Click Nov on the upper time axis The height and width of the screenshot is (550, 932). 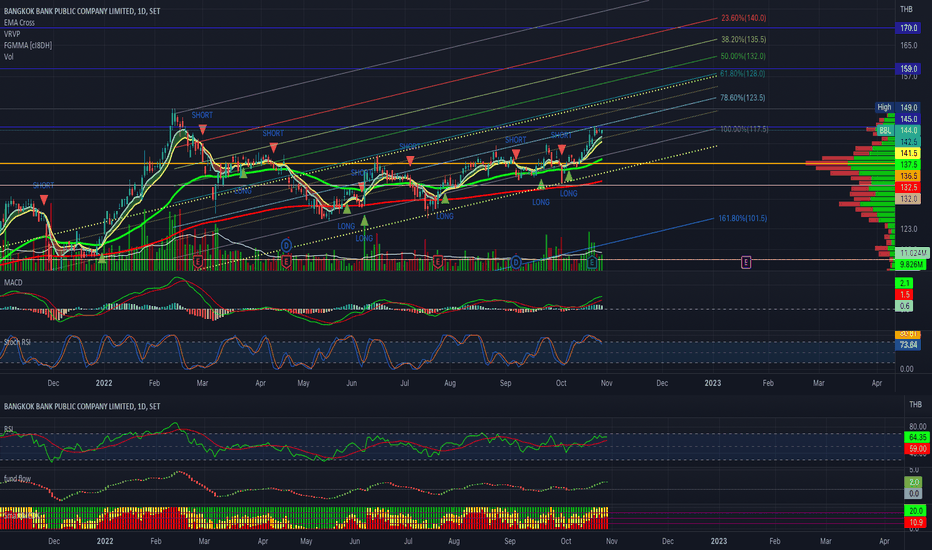pyautogui.click(x=606, y=383)
